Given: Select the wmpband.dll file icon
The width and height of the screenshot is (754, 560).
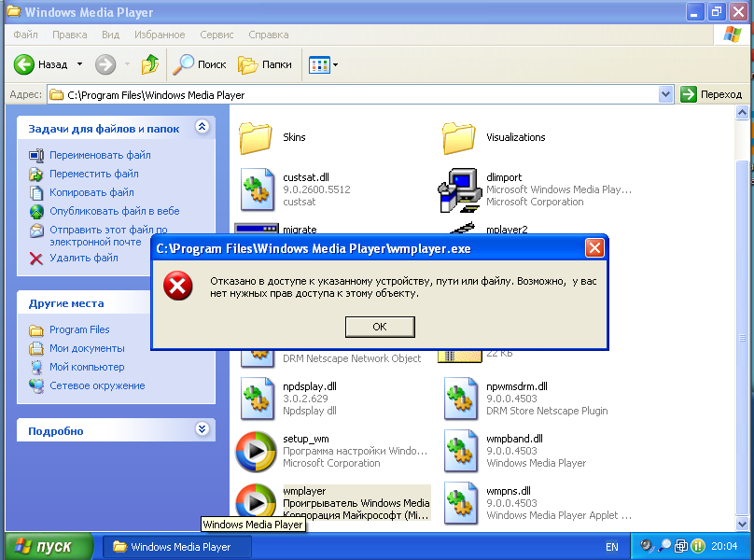Looking at the screenshot, I should 461,452.
